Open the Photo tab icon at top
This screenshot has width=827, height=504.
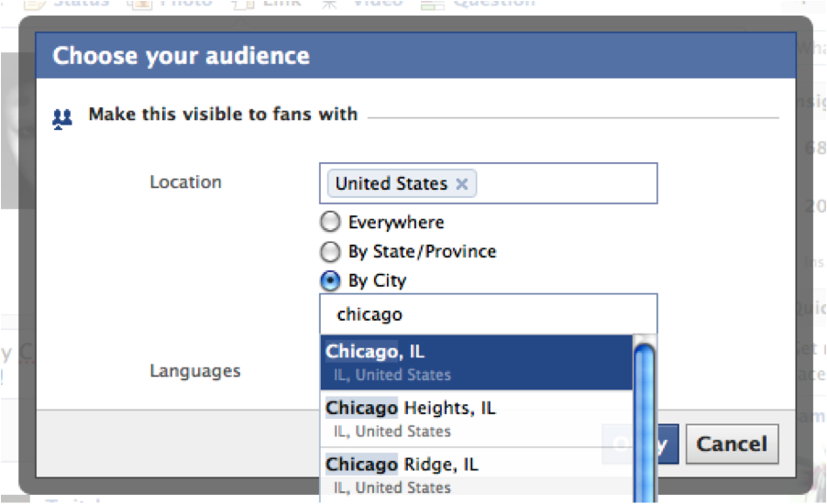(x=140, y=5)
